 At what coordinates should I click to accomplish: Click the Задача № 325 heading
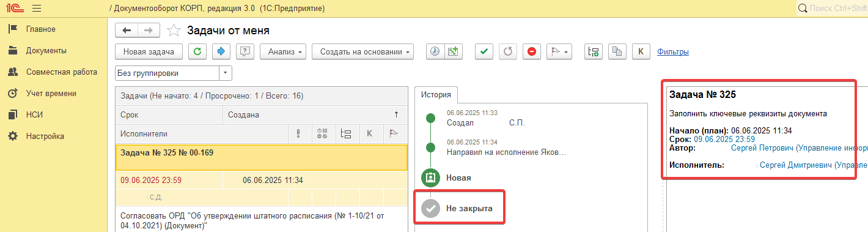[x=702, y=95]
